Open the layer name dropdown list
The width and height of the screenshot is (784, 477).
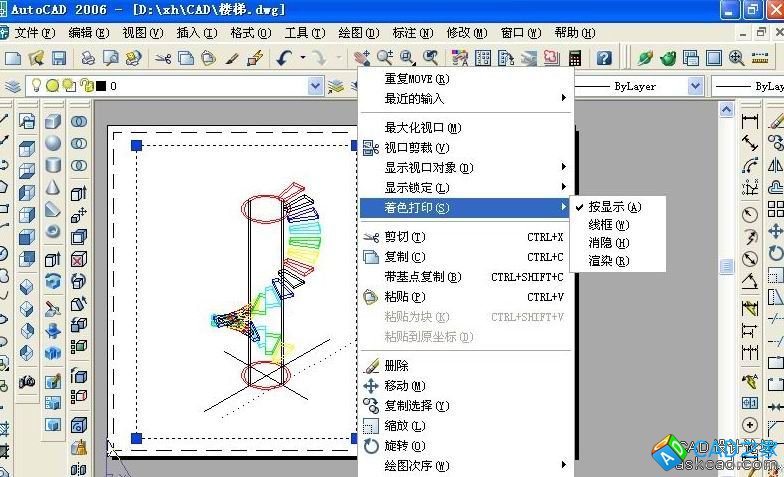point(316,87)
